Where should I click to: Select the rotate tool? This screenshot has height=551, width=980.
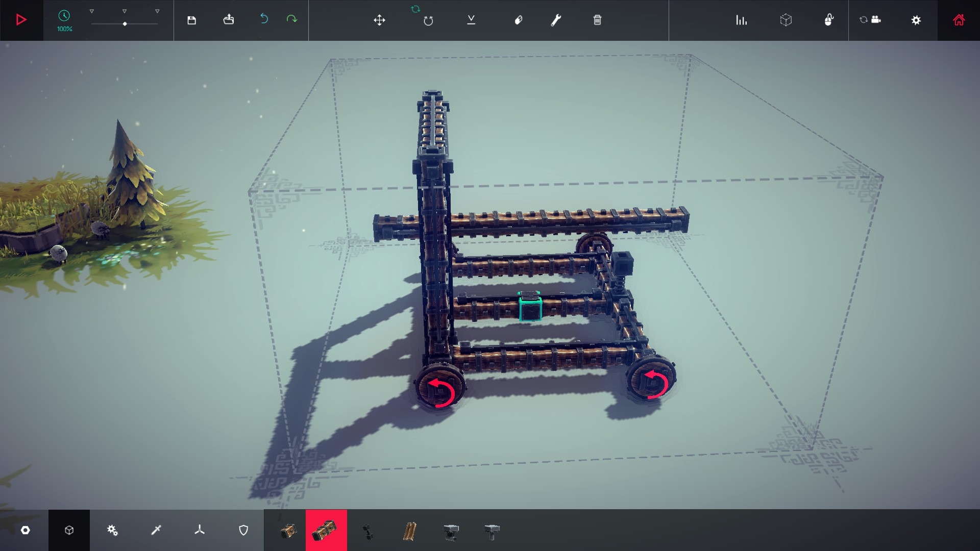click(x=428, y=20)
